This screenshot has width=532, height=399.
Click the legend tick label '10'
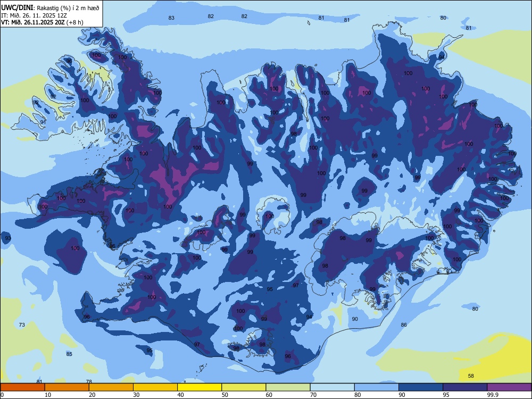pos(48,395)
